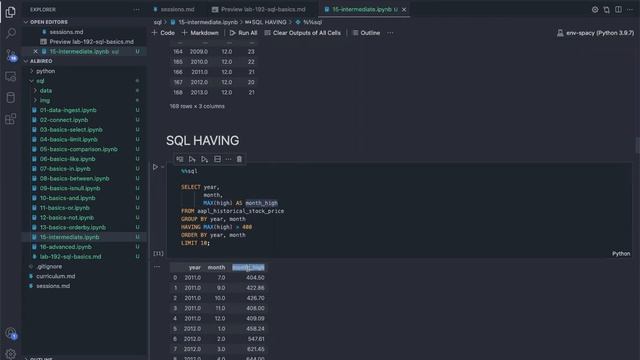Open the Search view in activity bar
The width and height of the screenshot is (640, 360).
click(x=11, y=33)
